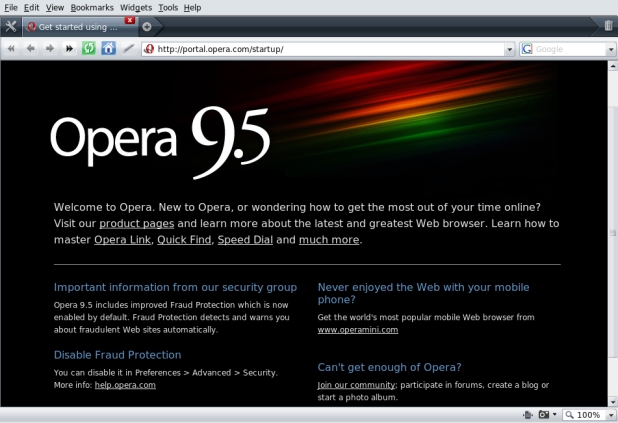Open the Quick Find link
Screen dimensions: 618x423
click(184, 240)
